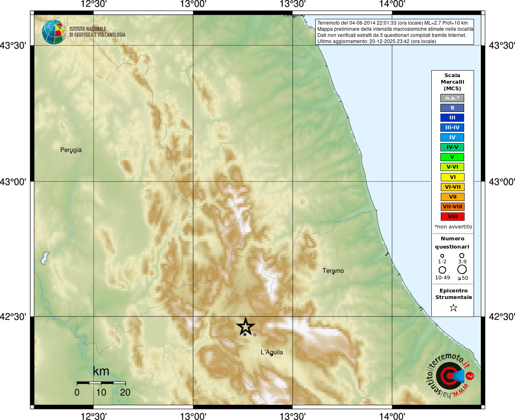
Task: Click the 'Terremoto del 04-06-2014' info line
Action: click(x=392, y=23)
